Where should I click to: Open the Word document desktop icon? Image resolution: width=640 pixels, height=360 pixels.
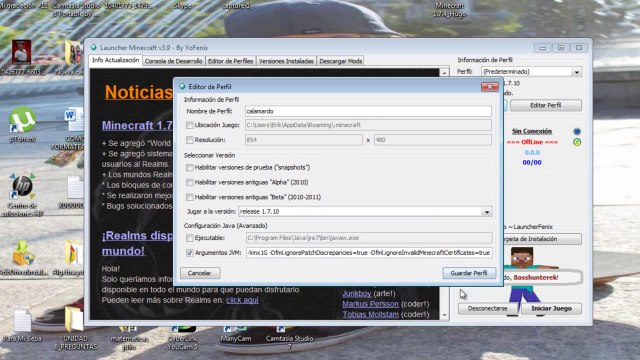pos(74,120)
